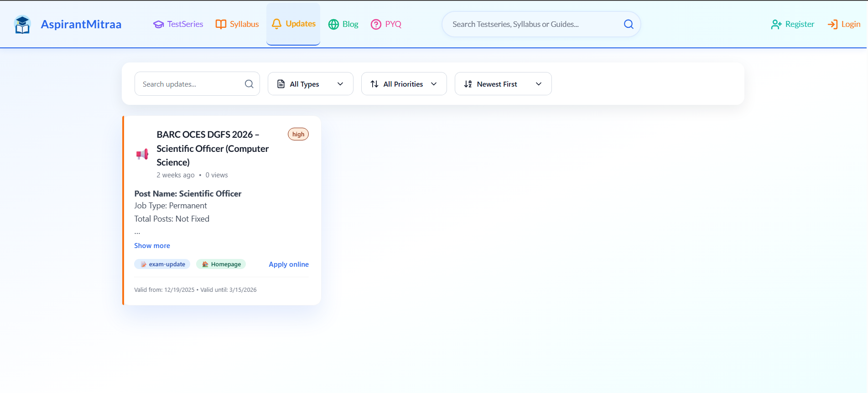Open the All Priorities dropdown
The width and height of the screenshot is (868, 393).
click(x=404, y=84)
